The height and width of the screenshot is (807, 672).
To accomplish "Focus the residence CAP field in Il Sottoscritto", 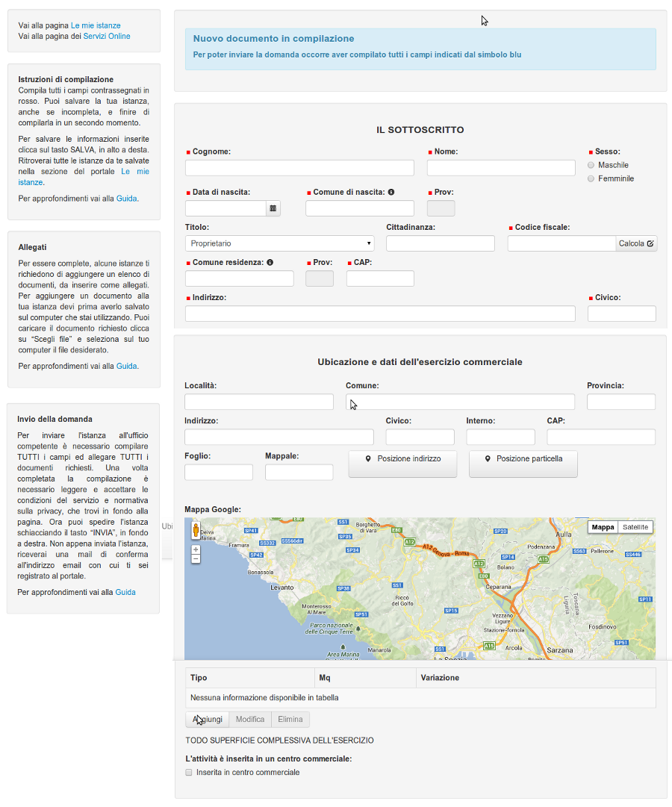I will coord(380,278).
